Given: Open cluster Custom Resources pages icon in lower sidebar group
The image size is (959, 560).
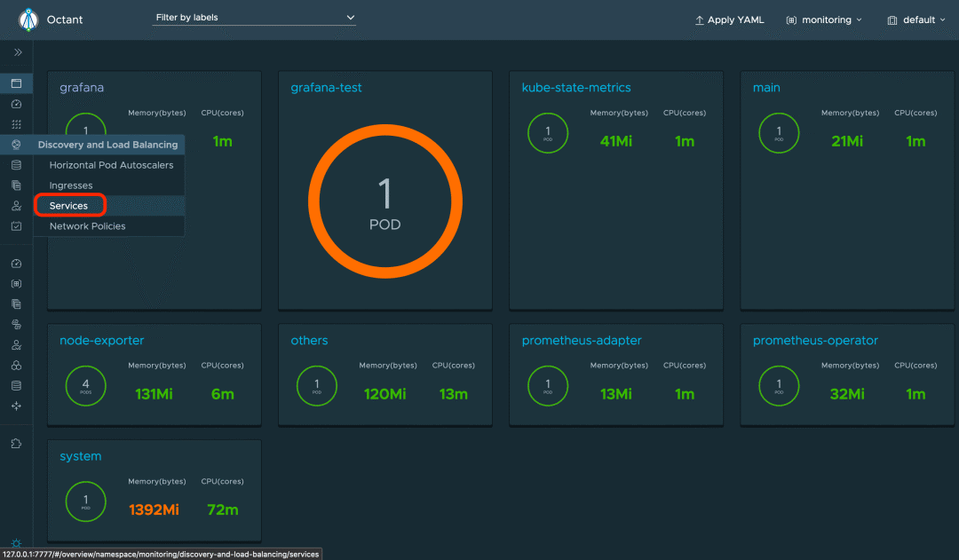Looking at the screenshot, I should 17,304.
